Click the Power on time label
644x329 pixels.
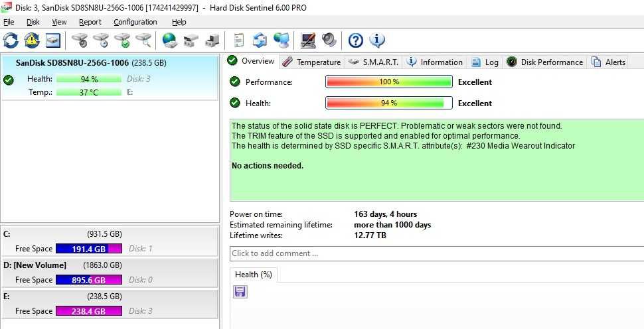(x=256, y=214)
